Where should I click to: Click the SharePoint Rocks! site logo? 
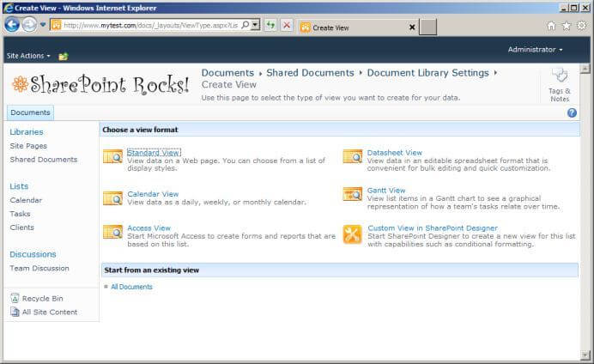coord(100,84)
